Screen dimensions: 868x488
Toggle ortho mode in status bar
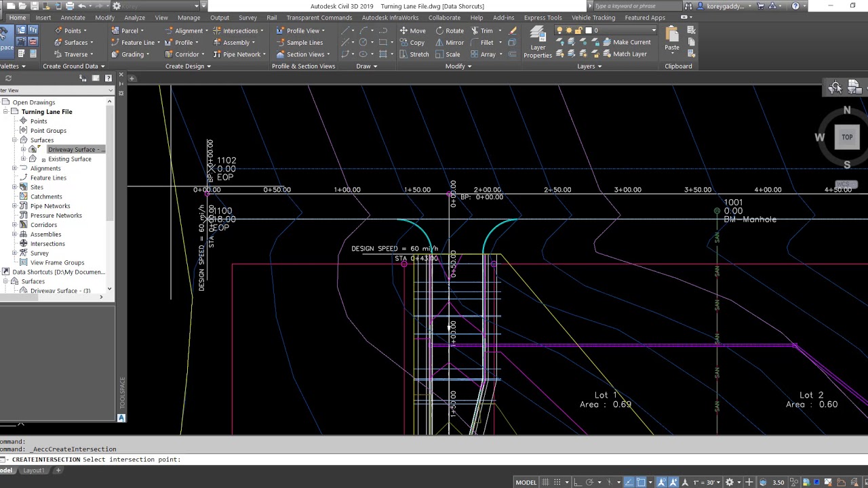tap(577, 482)
